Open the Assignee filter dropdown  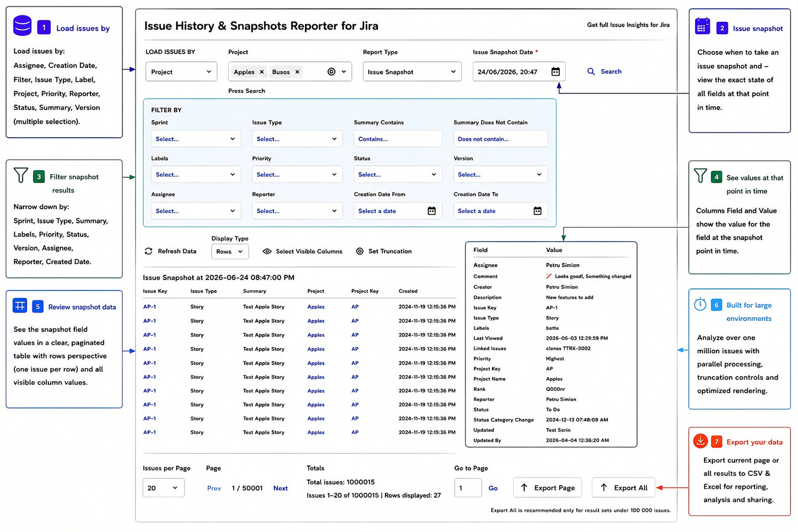click(x=196, y=211)
